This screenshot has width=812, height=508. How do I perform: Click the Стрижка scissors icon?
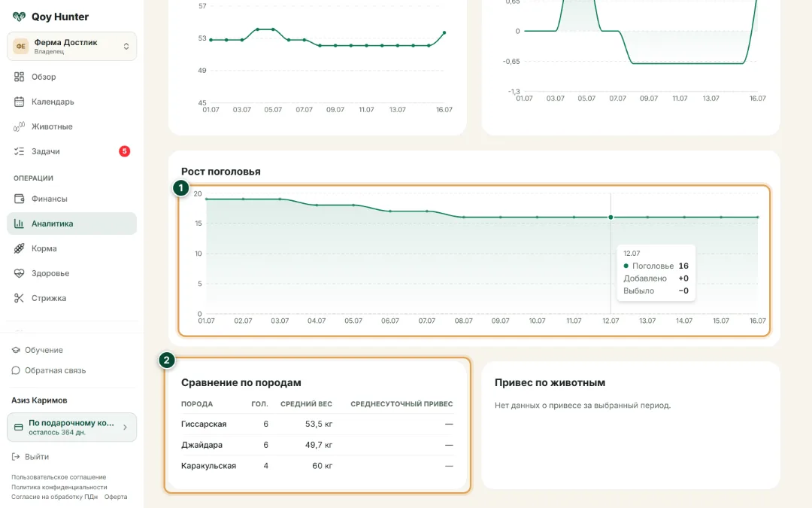(x=19, y=298)
